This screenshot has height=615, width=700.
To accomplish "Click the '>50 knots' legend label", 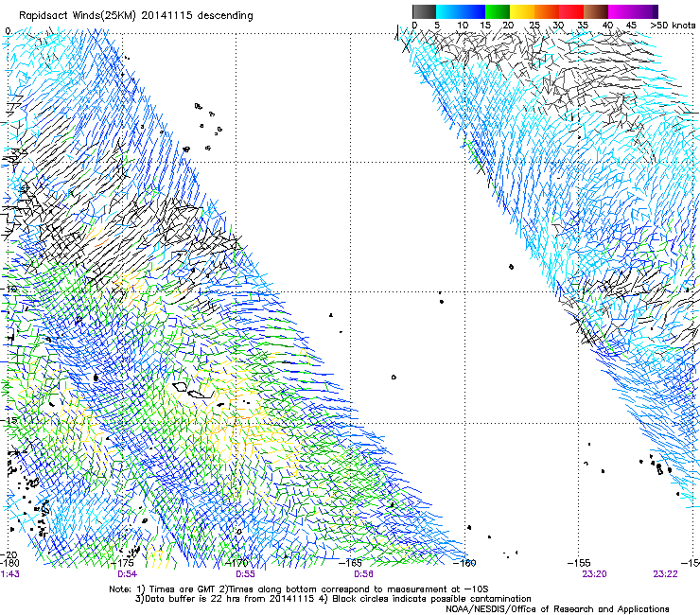I will [674, 26].
